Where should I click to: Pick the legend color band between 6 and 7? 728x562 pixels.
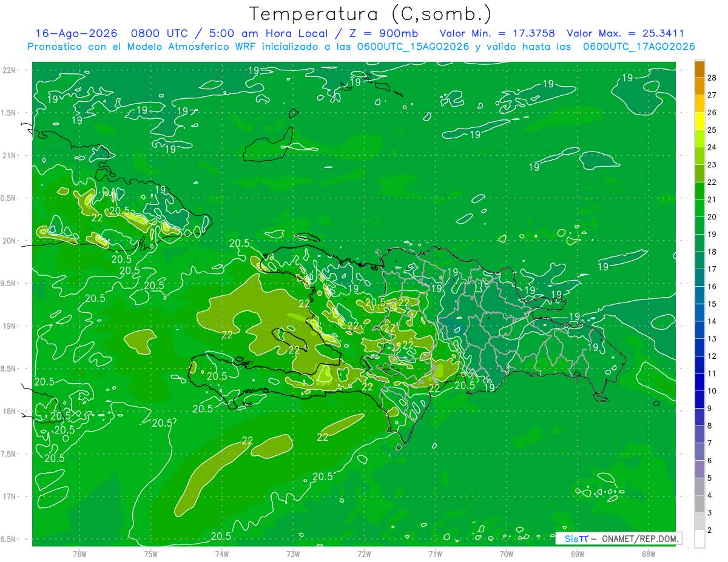(699, 452)
